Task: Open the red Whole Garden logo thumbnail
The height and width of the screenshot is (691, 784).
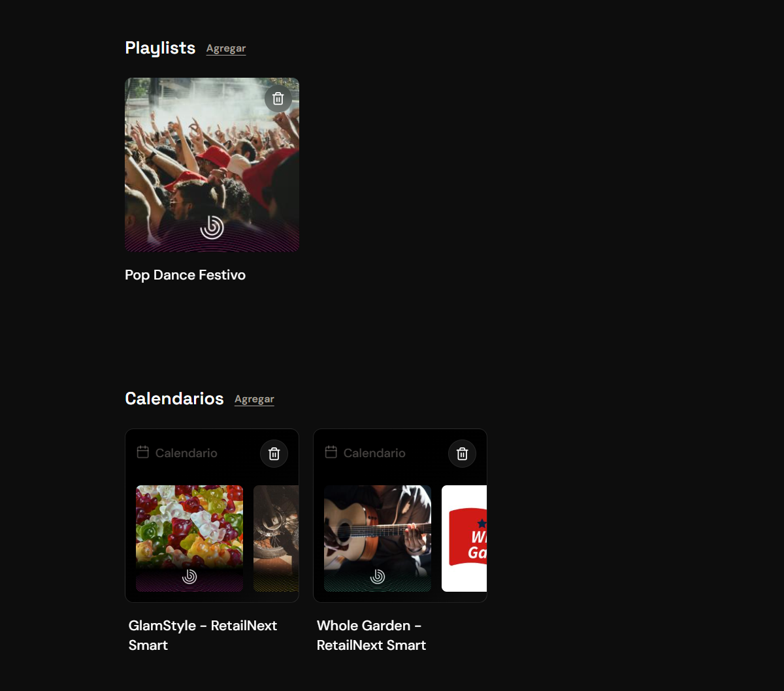Action: coord(465,538)
